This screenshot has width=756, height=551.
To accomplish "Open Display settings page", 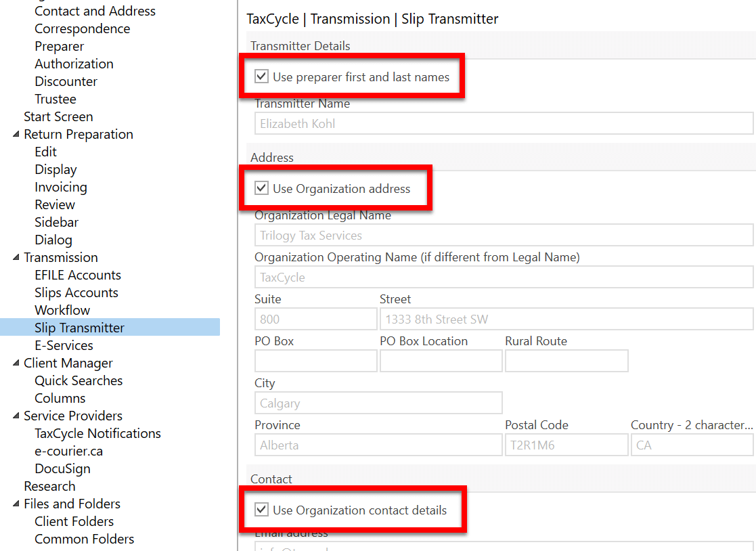I will pyautogui.click(x=56, y=170).
